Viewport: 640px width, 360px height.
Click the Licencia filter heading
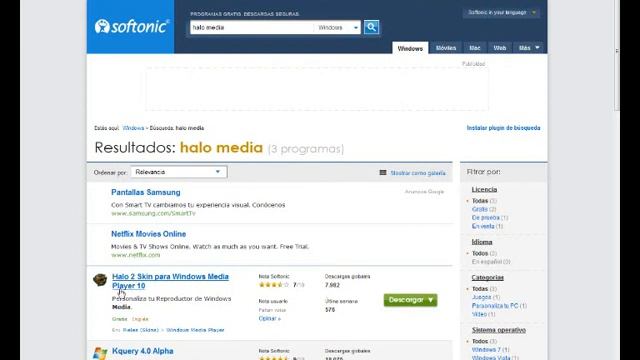click(484, 189)
